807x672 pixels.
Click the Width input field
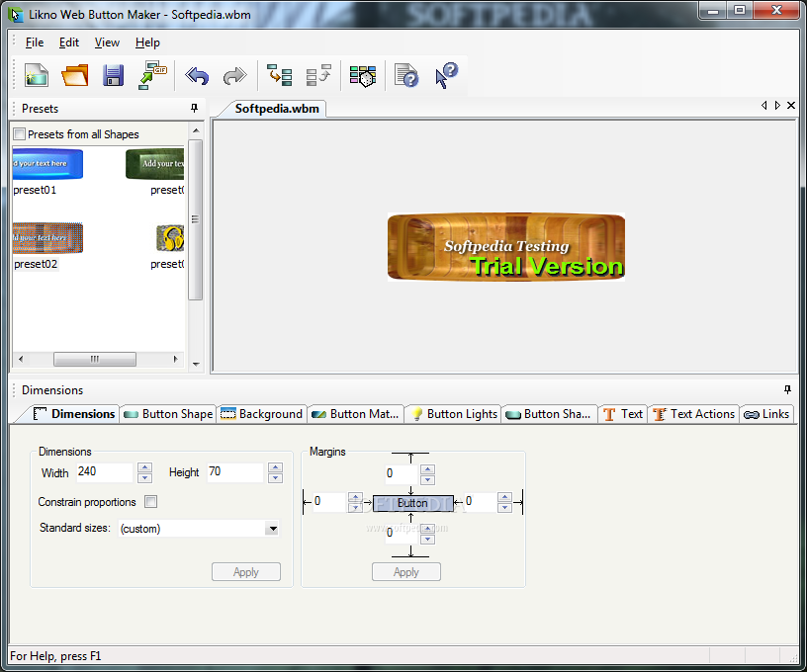(105, 472)
